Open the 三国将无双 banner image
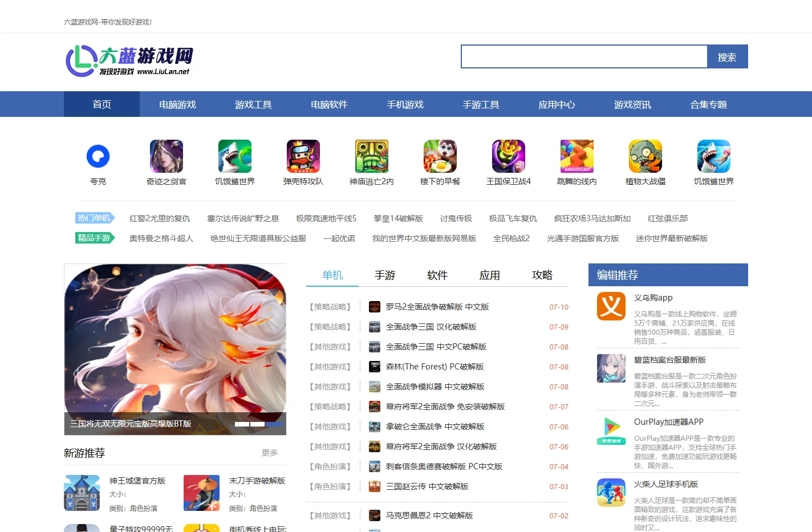Screen dimensions: 812x532 175,349
